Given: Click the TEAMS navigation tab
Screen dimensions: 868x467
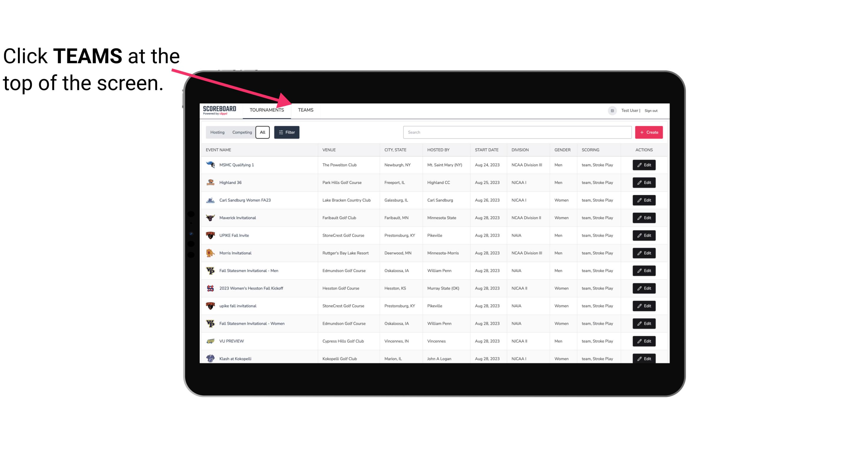Looking at the screenshot, I should click(x=305, y=110).
